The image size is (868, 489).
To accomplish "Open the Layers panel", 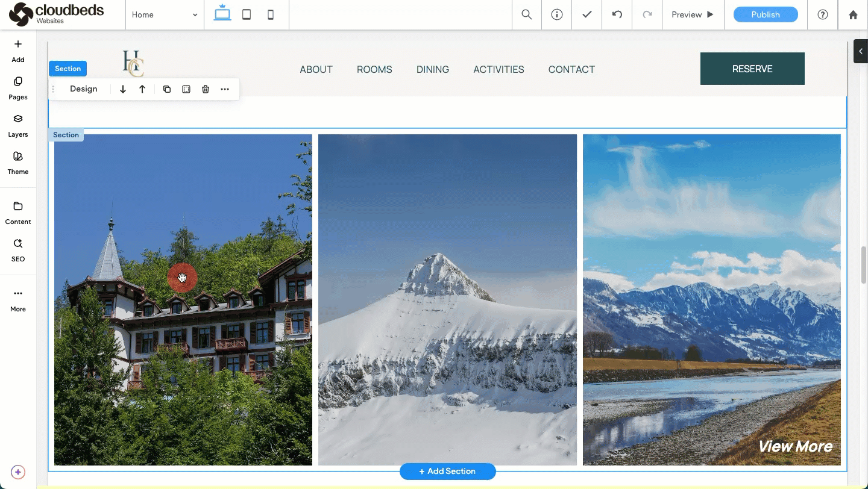I will click(x=18, y=125).
